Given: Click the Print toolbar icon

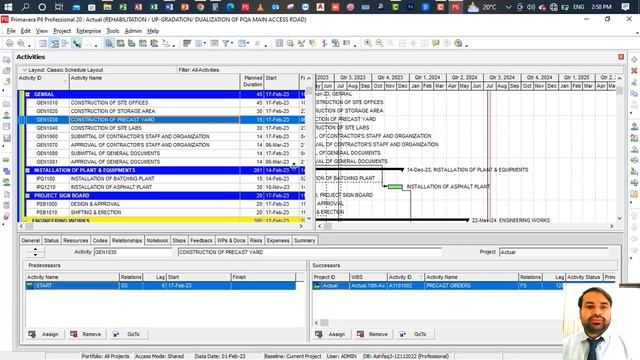Looking at the screenshot, I should [9, 43].
